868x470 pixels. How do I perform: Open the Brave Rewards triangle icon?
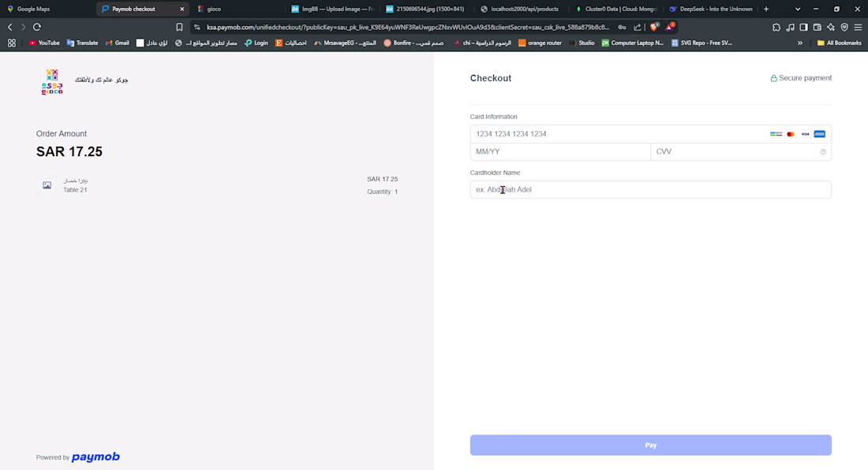[670, 27]
